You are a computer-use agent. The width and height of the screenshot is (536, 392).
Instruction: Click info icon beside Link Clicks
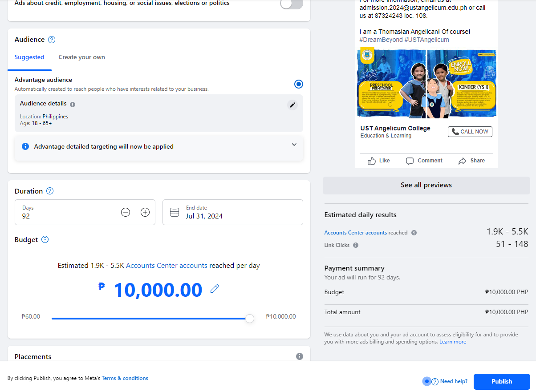356,245
